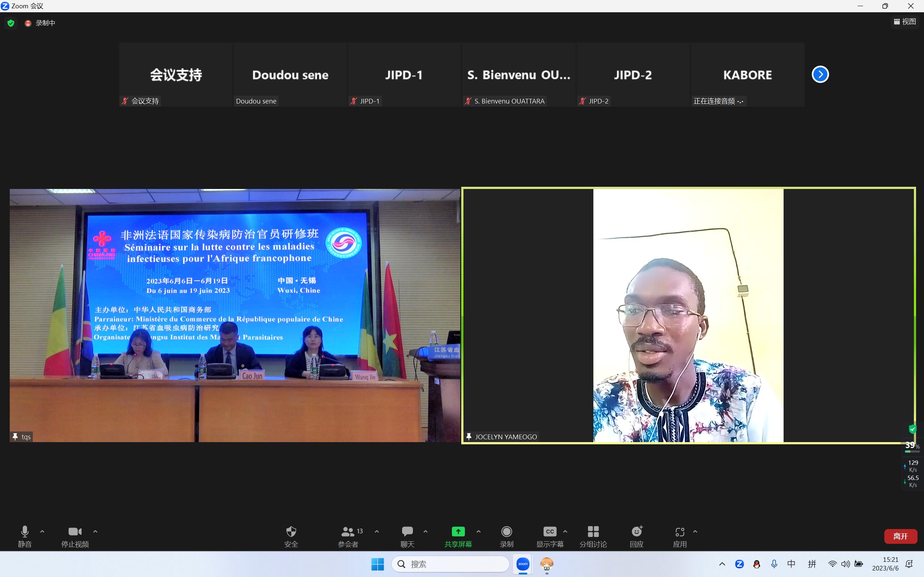Screen dimensions: 924x577
Task: Open the Show Captions CC item
Action: [550, 532]
